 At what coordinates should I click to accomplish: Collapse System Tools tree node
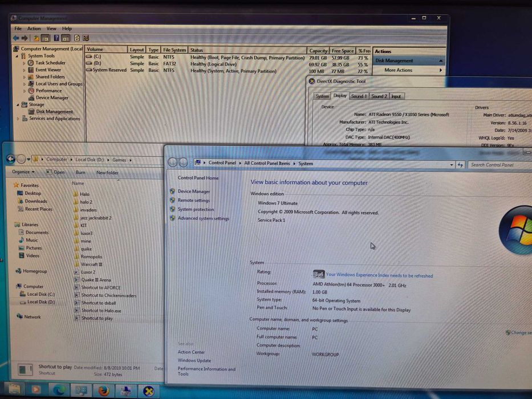coord(17,56)
